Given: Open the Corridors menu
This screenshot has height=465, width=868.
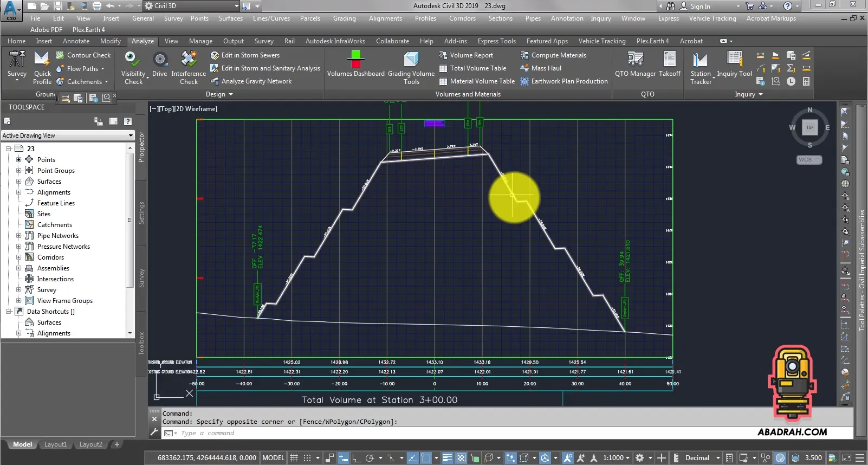Looking at the screenshot, I should pyautogui.click(x=462, y=18).
